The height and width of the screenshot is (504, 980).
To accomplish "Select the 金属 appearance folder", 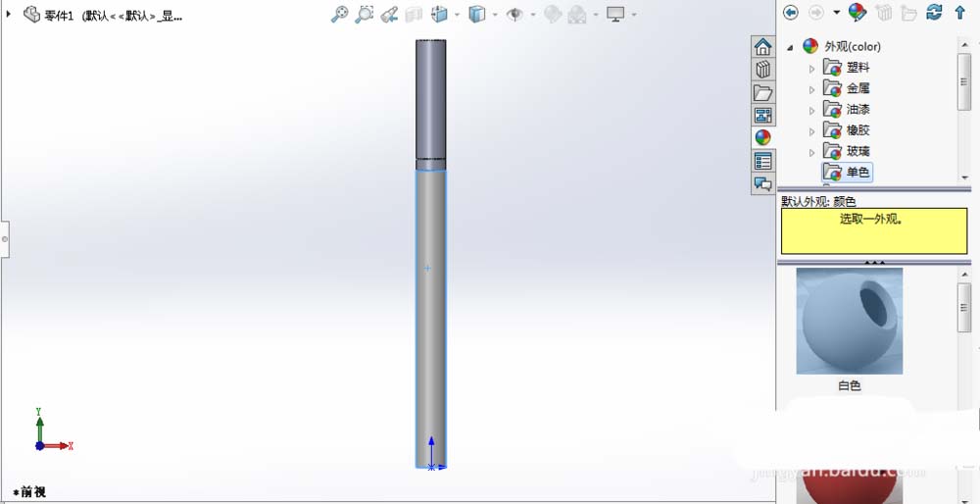I will [x=847, y=88].
